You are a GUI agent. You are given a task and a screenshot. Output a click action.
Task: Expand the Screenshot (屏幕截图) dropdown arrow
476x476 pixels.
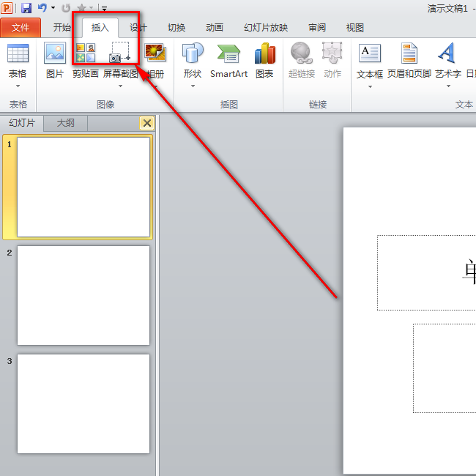tap(121, 86)
